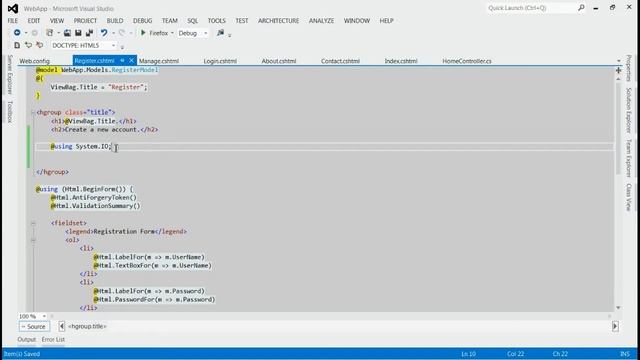Open the Toolbox side panel

pos(10,112)
